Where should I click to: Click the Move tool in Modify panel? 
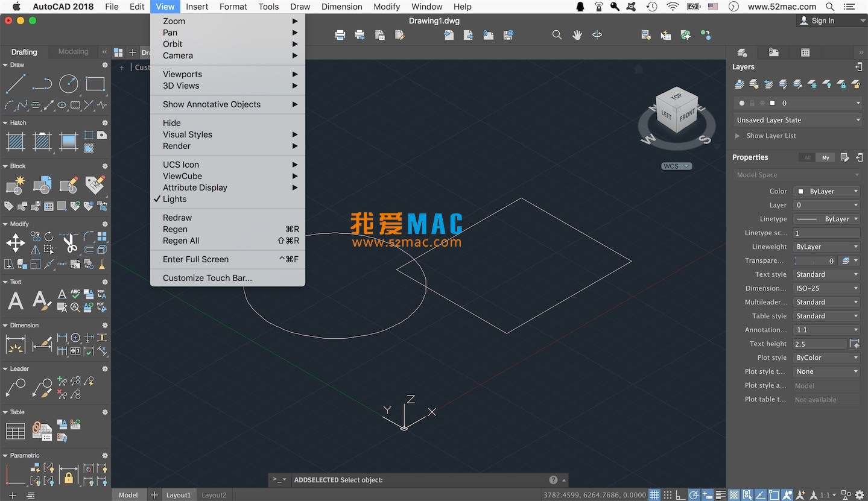pos(15,243)
